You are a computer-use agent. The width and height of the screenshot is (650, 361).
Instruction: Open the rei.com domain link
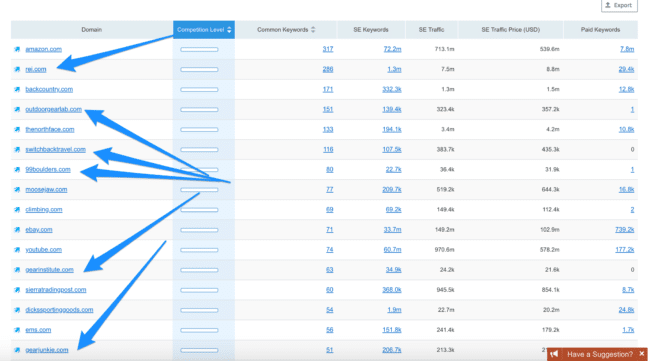tap(36, 69)
